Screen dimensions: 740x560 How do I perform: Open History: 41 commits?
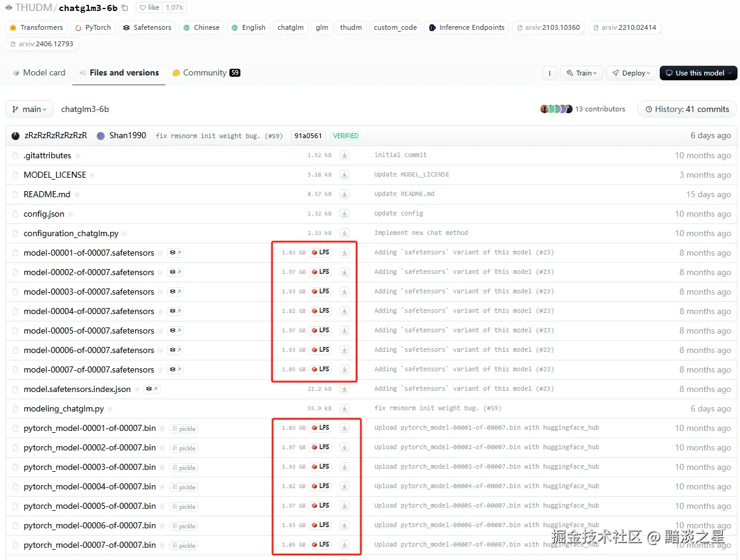click(x=686, y=109)
